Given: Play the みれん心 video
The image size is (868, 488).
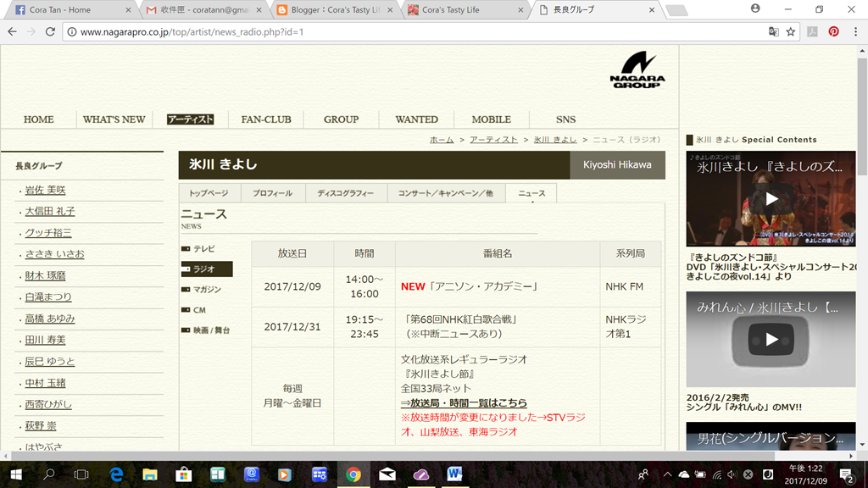Looking at the screenshot, I should 771,339.
